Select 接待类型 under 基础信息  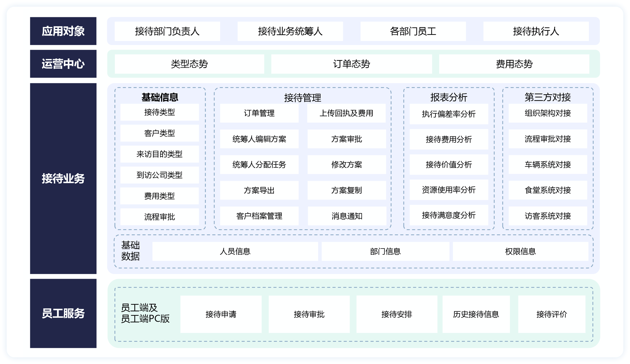(160, 112)
